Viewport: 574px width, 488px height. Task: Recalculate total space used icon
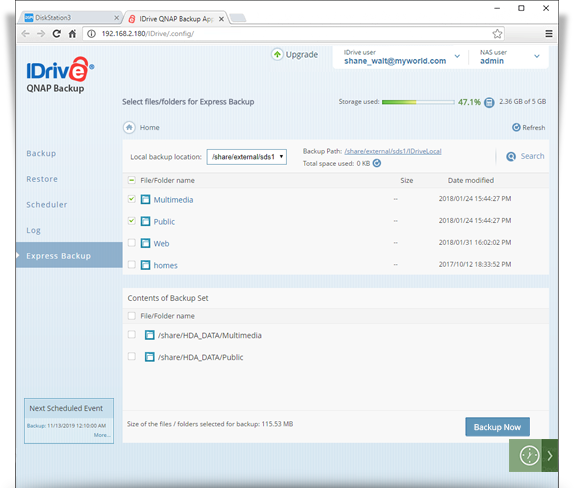pyautogui.click(x=377, y=163)
